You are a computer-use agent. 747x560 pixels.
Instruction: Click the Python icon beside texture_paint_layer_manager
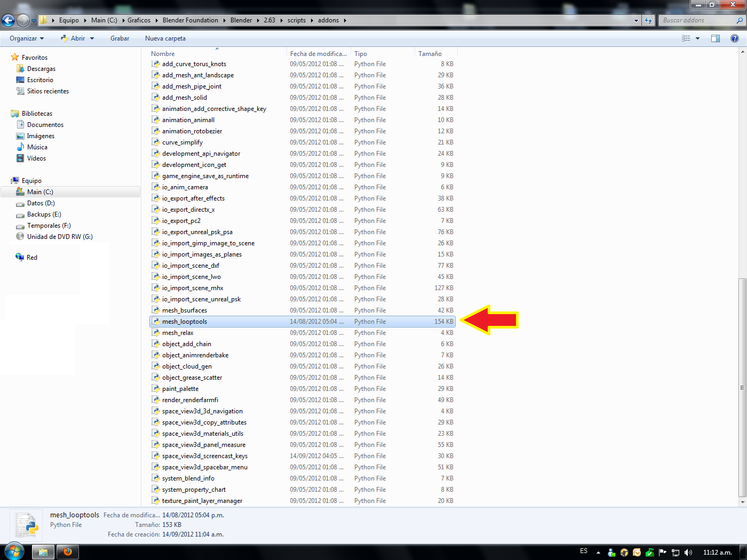coord(156,501)
